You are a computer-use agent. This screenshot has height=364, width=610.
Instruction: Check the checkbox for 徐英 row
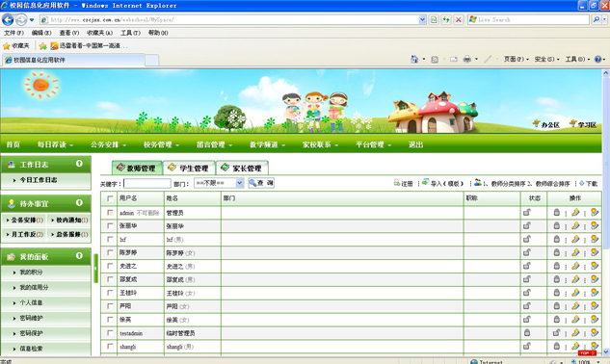pos(110,320)
